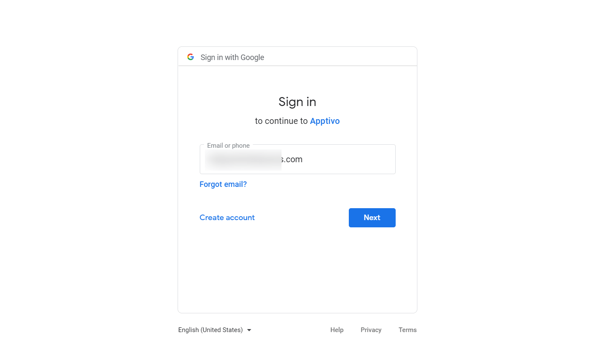Click the large "Sign in" heading
Image resolution: width=592 pixels, height=364 pixels.
coord(297,102)
